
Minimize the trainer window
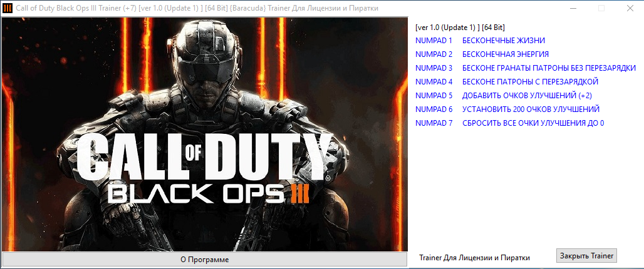[x=573, y=8]
